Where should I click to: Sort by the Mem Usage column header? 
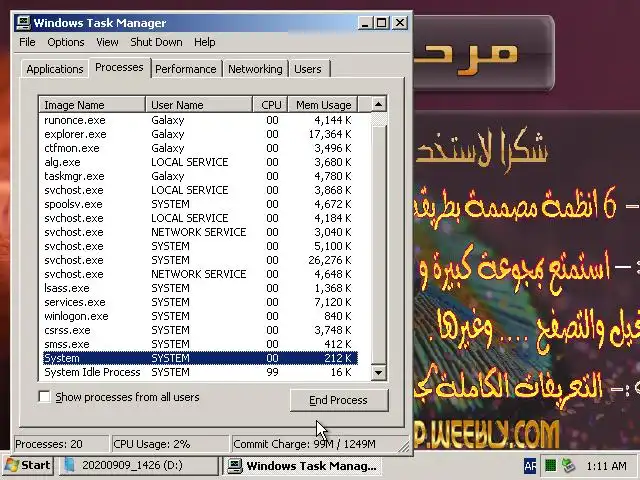click(x=323, y=105)
